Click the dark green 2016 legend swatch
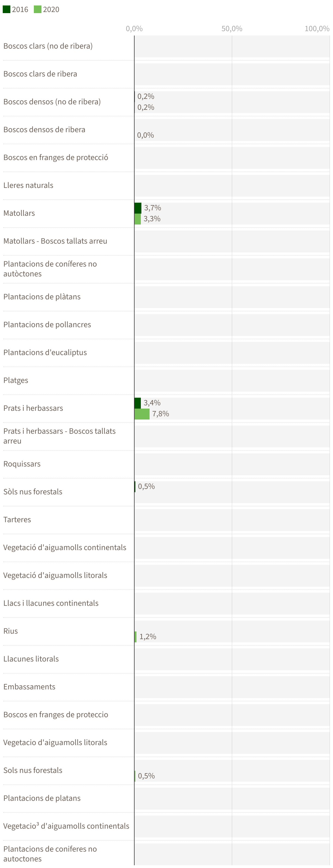333x868 pixels. tap(6, 10)
